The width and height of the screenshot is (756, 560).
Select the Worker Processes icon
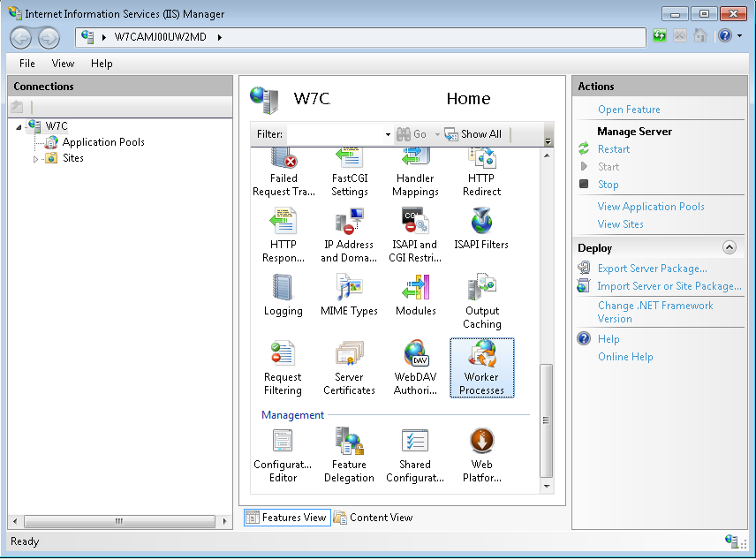pyautogui.click(x=481, y=368)
